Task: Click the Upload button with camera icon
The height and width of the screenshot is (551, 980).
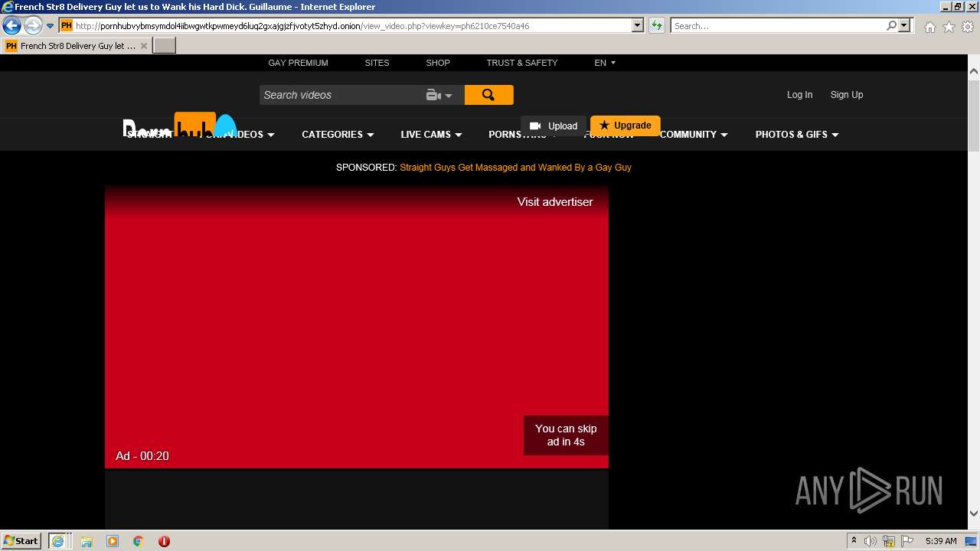Action: tap(554, 126)
